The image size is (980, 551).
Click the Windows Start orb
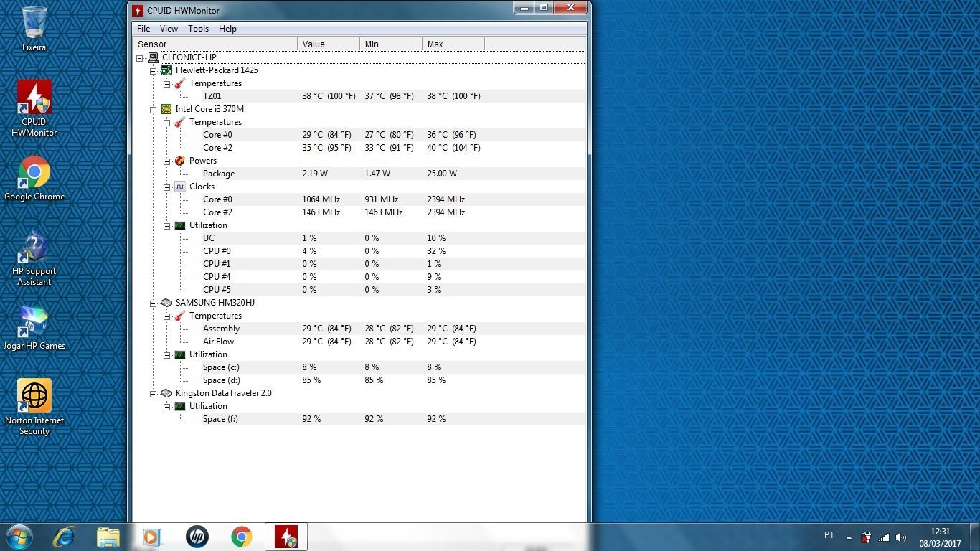19,537
